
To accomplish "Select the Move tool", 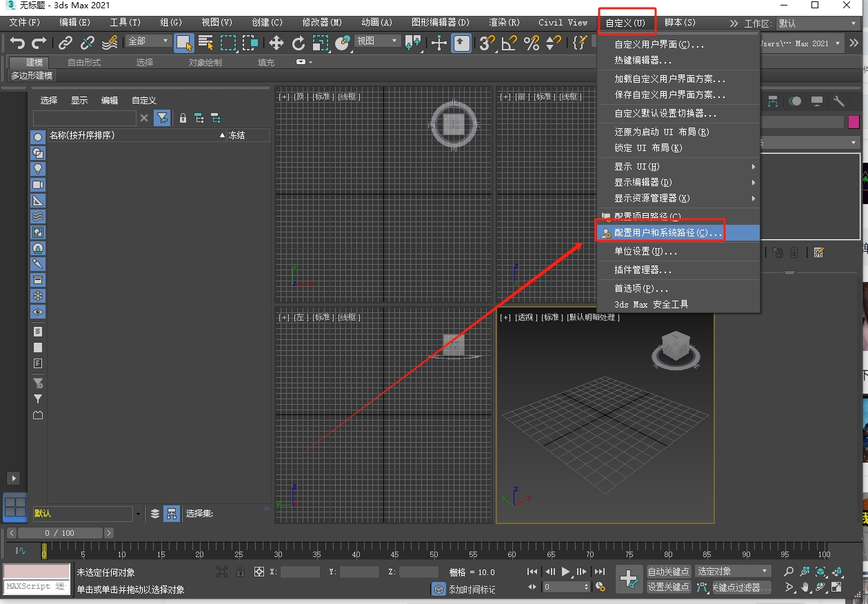I will coord(276,43).
